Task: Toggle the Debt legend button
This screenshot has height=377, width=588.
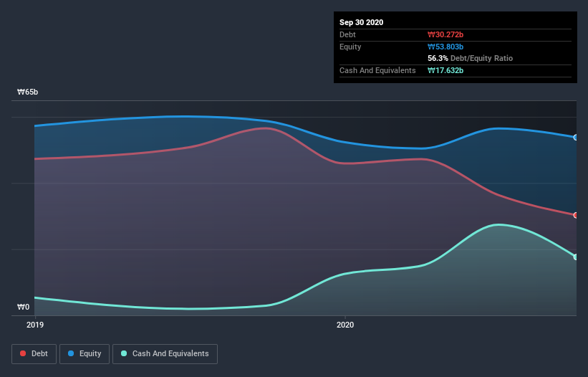Action: coord(34,354)
